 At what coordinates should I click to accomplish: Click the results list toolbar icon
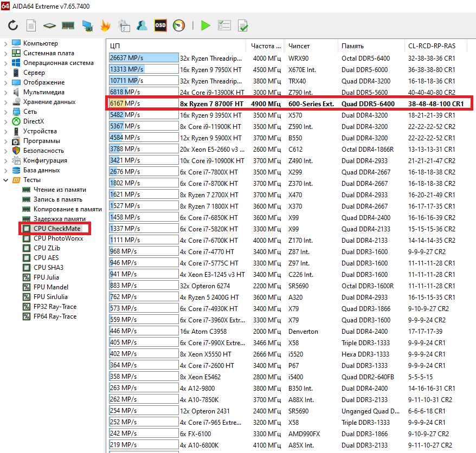coord(224,25)
